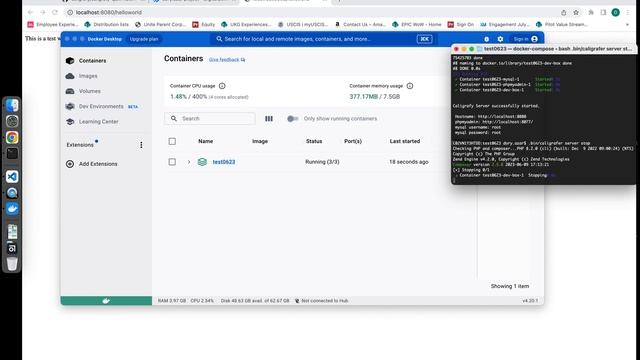The height and width of the screenshot is (360, 640).
Task: Click the Sign in button in Docker Desktop
Action: coord(526,39)
